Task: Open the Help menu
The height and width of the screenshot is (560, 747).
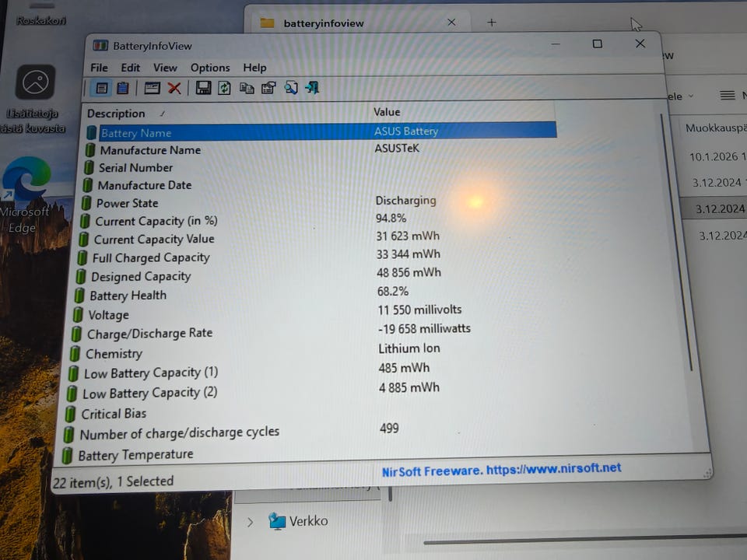Action: (255, 68)
